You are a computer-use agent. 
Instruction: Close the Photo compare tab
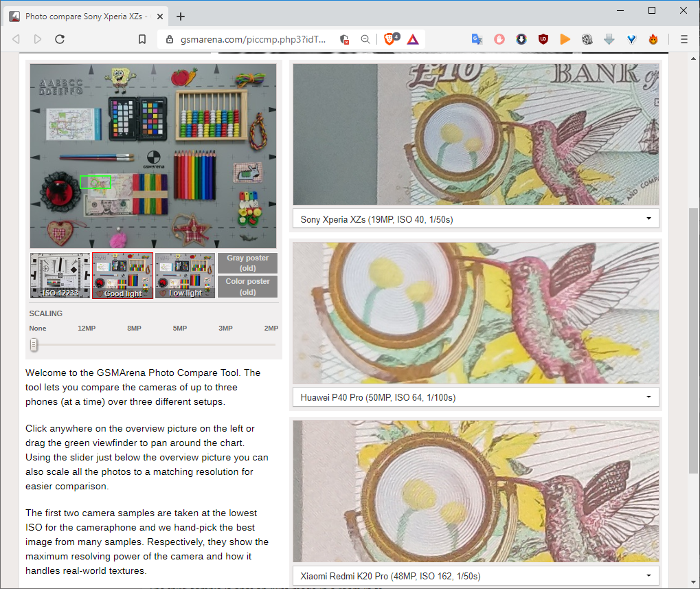pos(160,16)
